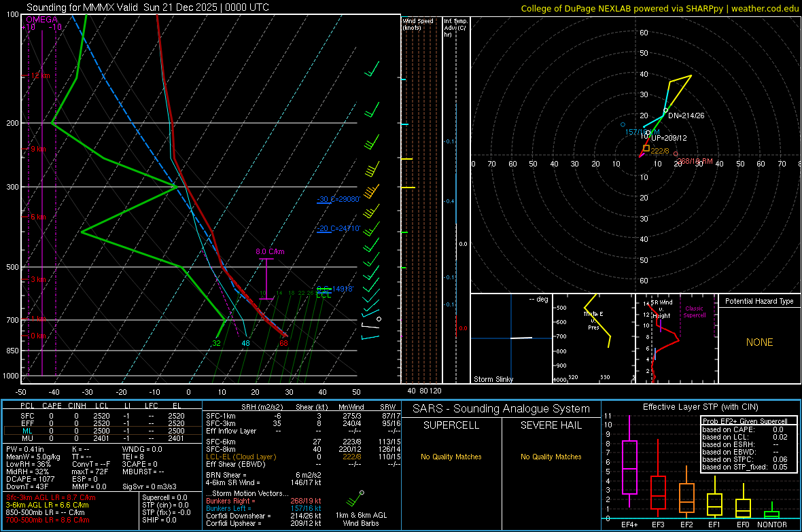The image size is (802, 532).
Task: Select the SFC parcel row label
Action: coord(27,416)
